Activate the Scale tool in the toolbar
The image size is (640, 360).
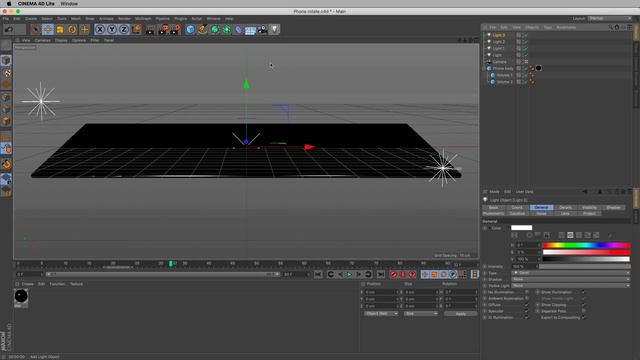(x=60, y=29)
